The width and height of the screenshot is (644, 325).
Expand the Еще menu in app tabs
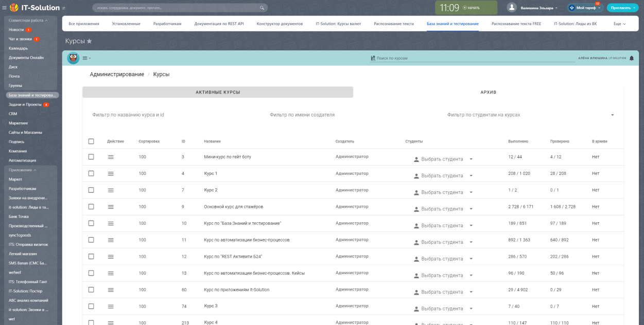click(619, 24)
